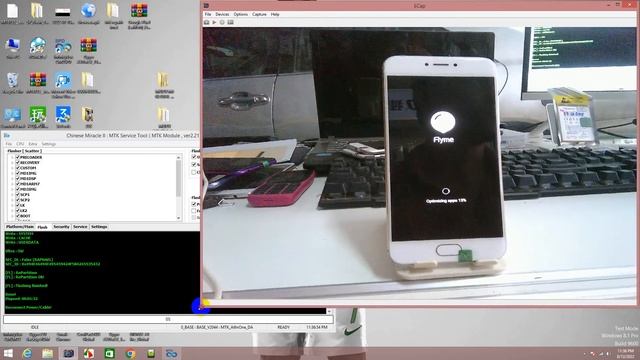640x360 pixels.
Task: Open Settings tab beside Service tab
Action: (x=99, y=227)
